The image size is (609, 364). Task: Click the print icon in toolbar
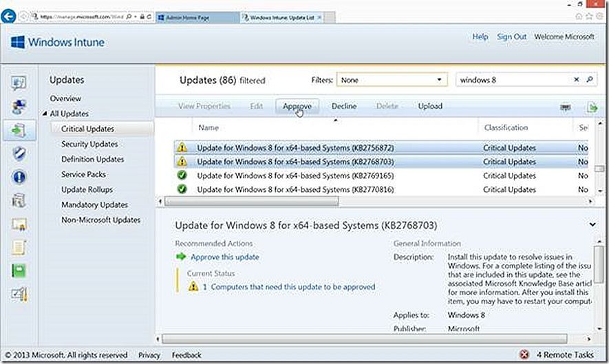pyautogui.click(x=566, y=107)
